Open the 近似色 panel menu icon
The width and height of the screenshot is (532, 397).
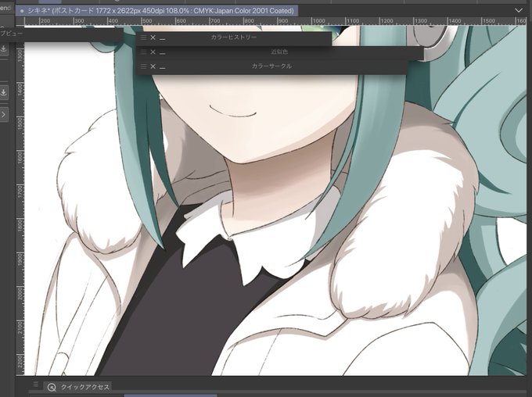143,52
